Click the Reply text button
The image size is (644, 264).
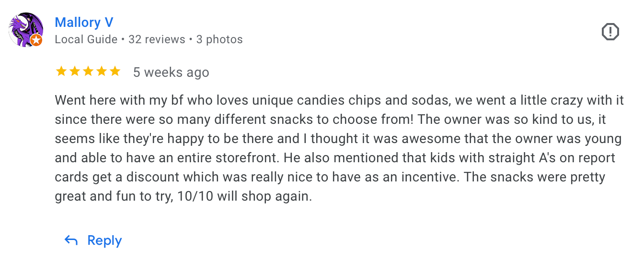click(104, 240)
